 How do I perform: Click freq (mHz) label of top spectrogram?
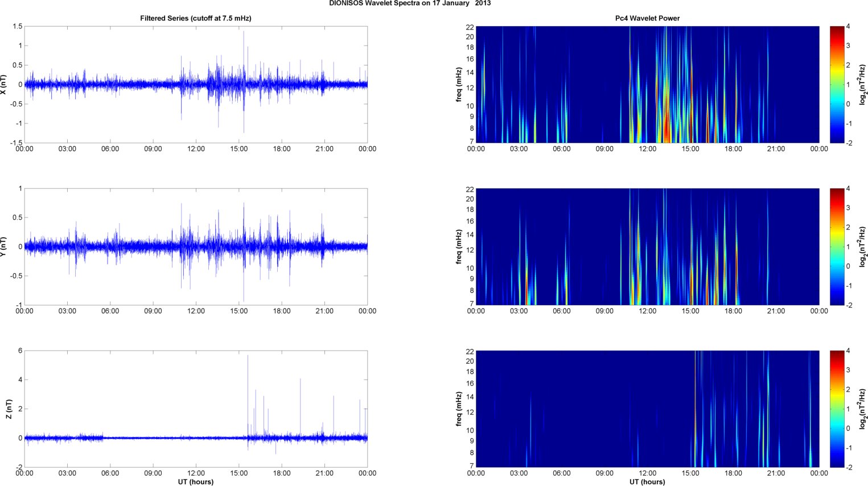(459, 84)
